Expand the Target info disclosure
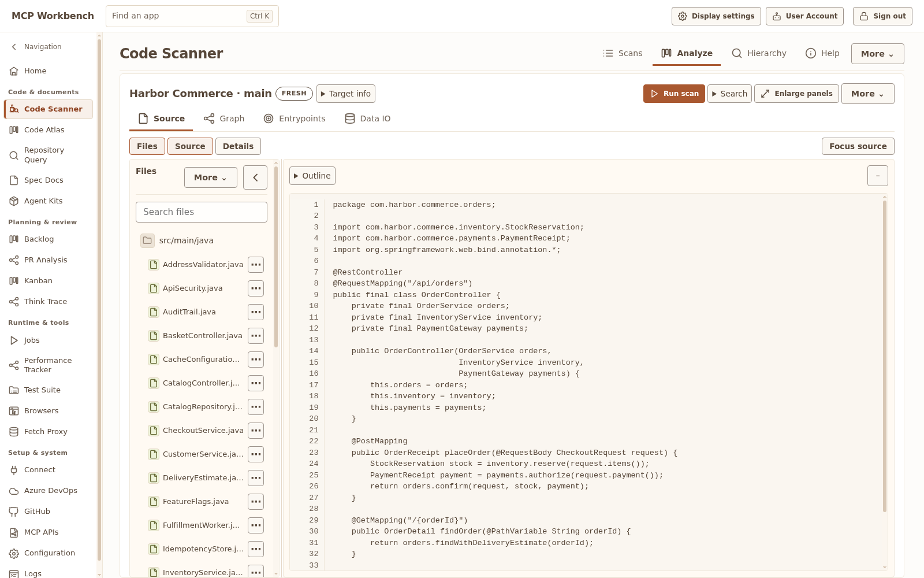Screen dimensions: 924x578 click(346, 94)
